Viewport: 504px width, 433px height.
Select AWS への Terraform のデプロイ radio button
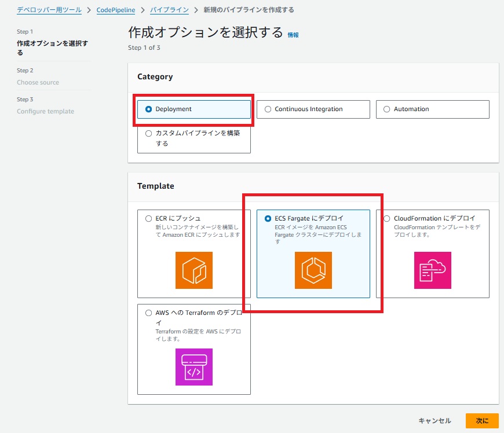[x=148, y=313]
